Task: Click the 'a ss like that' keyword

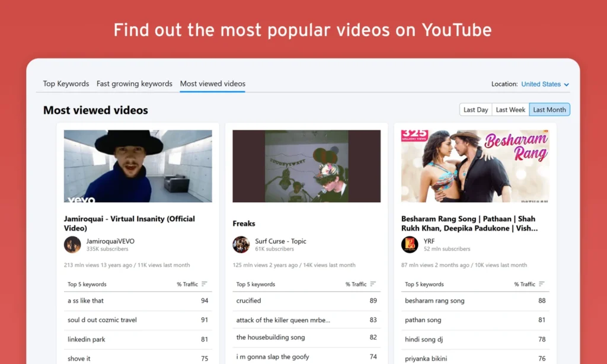Action: click(85, 301)
